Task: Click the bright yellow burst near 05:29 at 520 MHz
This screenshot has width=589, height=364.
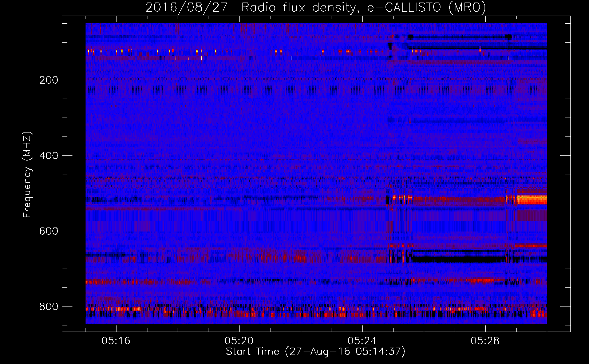Action: [532, 199]
